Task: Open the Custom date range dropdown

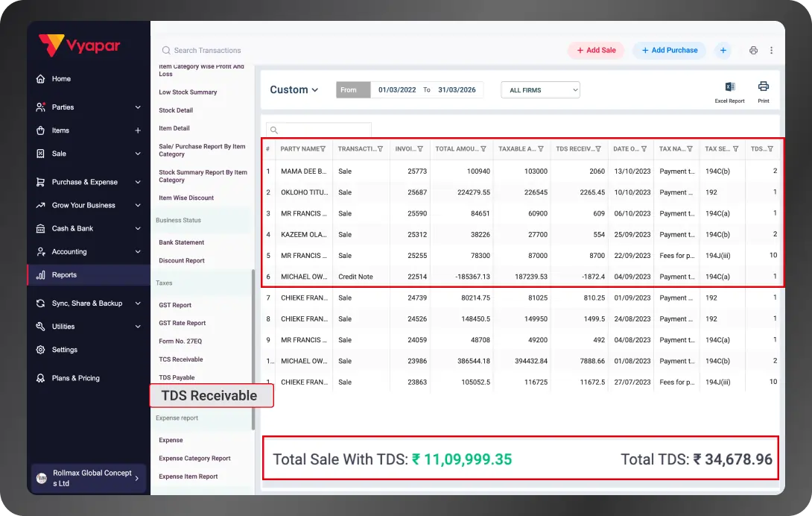Action: [x=294, y=89]
